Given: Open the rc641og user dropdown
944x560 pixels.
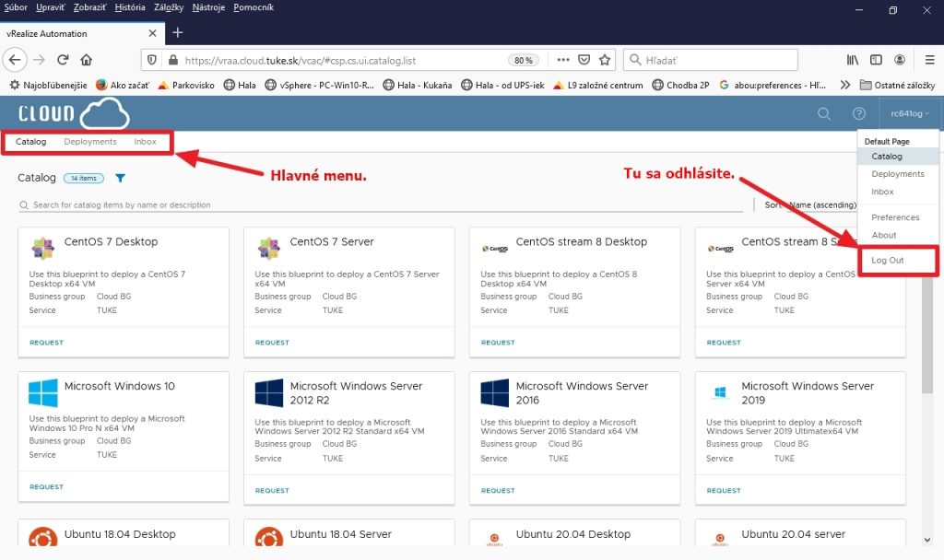Looking at the screenshot, I should pos(910,113).
